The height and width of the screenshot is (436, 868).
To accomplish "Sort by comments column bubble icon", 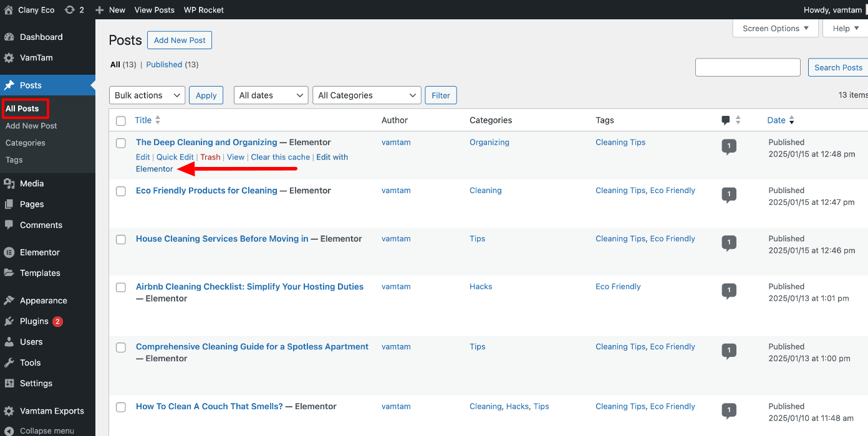I will (x=726, y=120).
